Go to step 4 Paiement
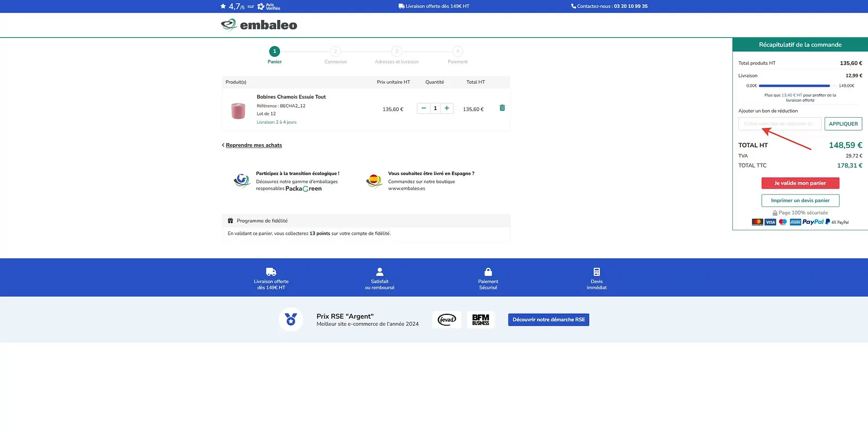Image resolution: width=868 pixels, height=433 pixels. 457,55
